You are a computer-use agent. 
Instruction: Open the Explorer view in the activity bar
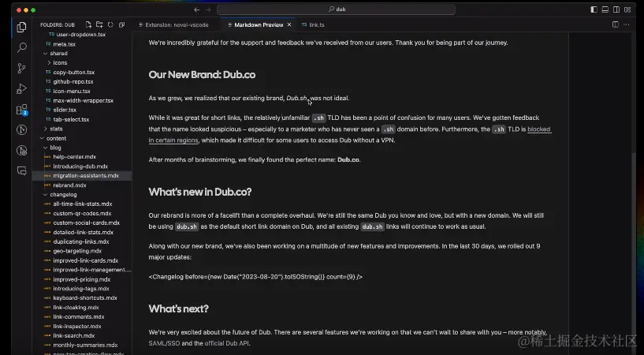[x=22, y=27]
